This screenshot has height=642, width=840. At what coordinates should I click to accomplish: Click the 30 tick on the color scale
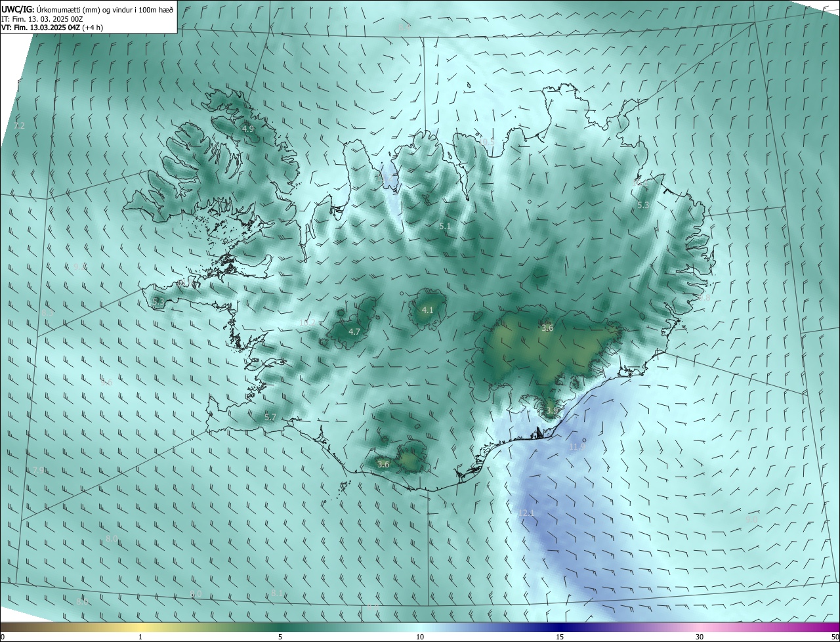[700, 637]
